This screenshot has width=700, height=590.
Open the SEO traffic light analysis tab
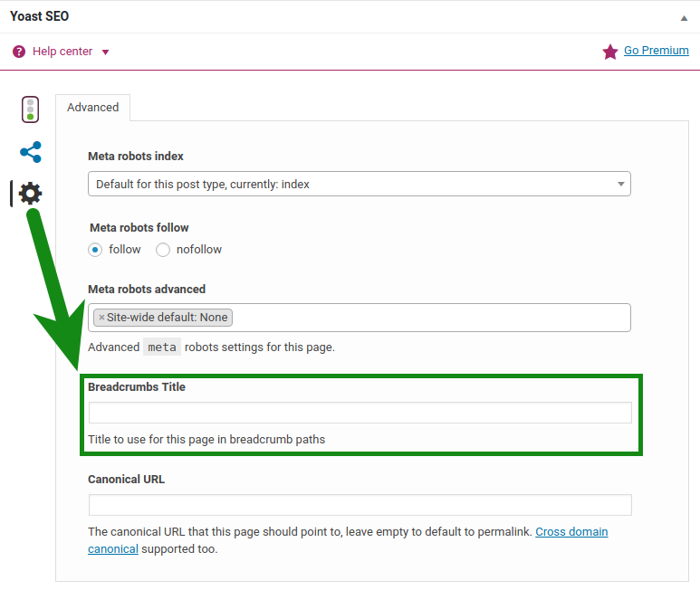tap(31, 109)
